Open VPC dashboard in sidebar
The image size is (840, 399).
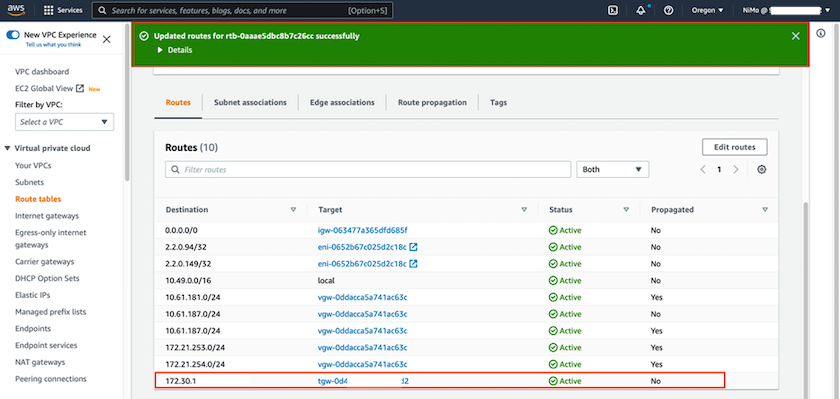(x=42, y=72)
